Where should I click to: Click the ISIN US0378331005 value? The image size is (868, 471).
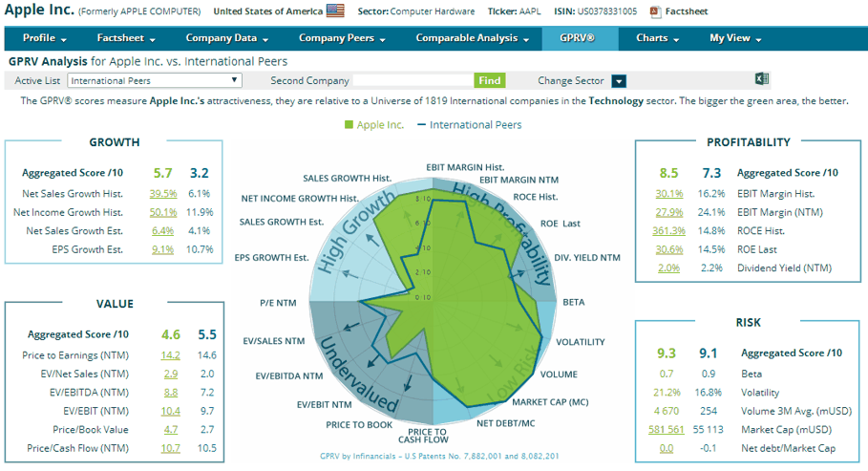tap(607, 11)
